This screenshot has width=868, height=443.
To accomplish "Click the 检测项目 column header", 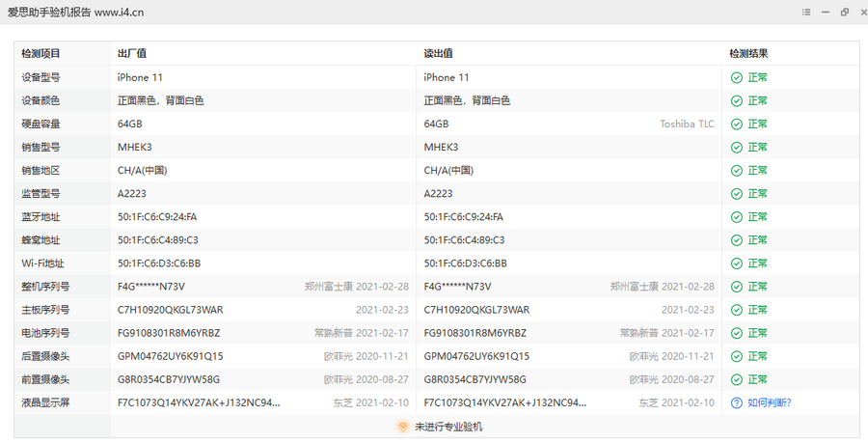I will click(41, 53).
